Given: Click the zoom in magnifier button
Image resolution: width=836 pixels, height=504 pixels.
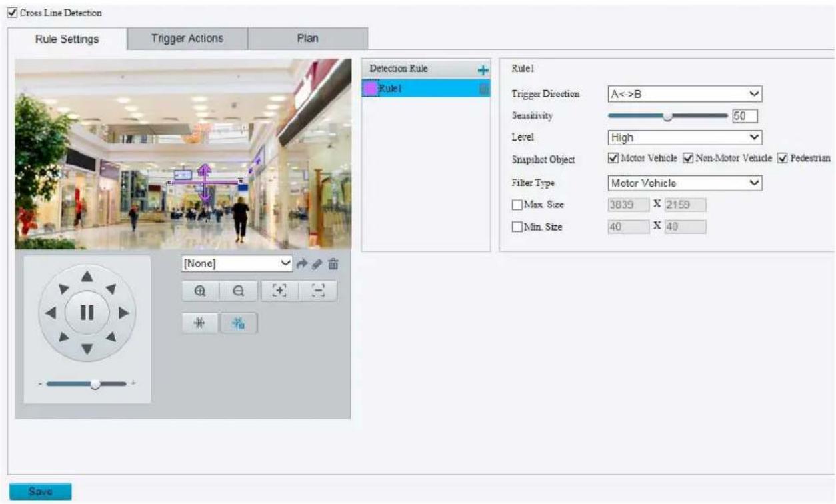Looking at the screenshot, I should tap(199, 291).
